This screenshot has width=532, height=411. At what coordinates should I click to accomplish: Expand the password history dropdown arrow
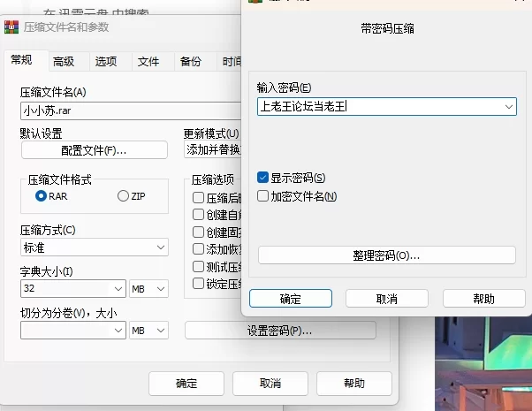click(508, 107)
